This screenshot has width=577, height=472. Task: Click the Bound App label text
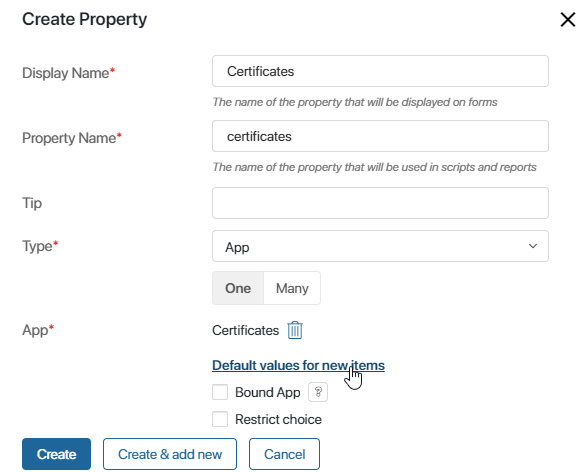[x=268, y=393]
